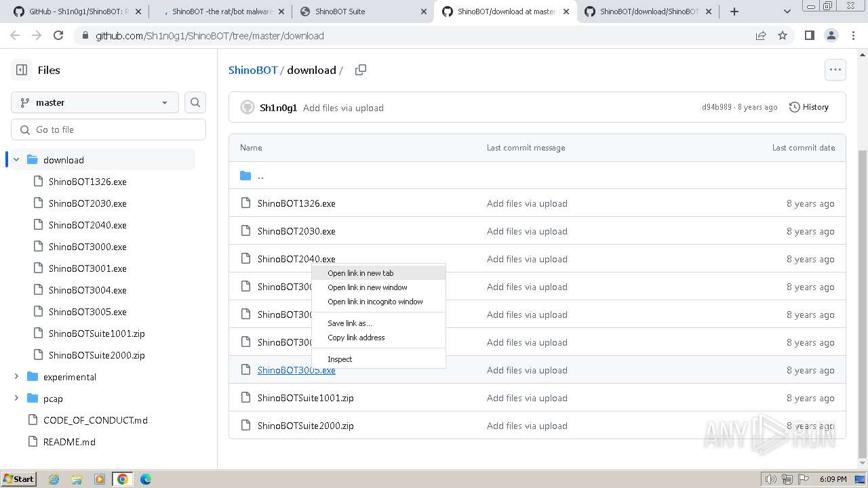Click the pcap folder icon in sidebar
Screen dimensions: 868x488
[33, 399]
